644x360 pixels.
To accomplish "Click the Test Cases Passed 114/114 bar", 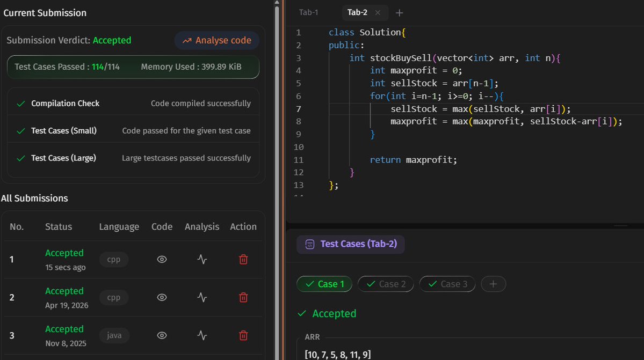I will pos(133,67).
